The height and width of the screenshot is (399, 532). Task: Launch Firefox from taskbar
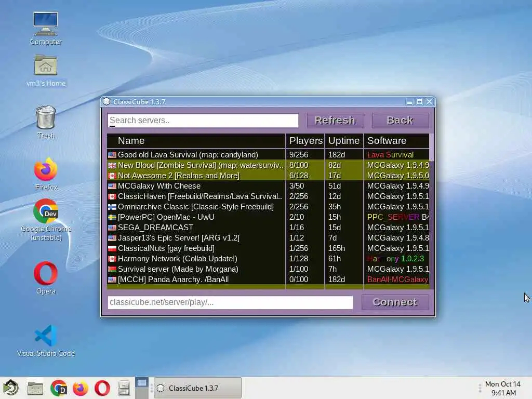click(x=81, y=388)
